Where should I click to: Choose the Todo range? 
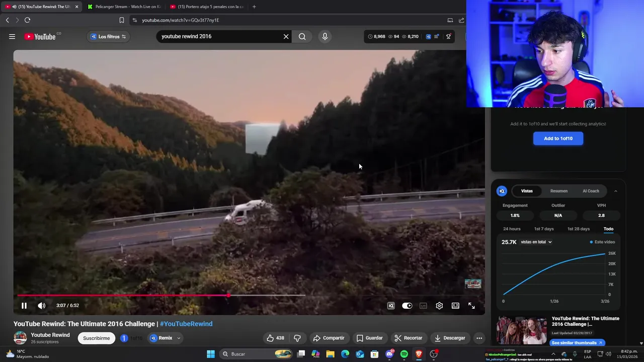608,229
